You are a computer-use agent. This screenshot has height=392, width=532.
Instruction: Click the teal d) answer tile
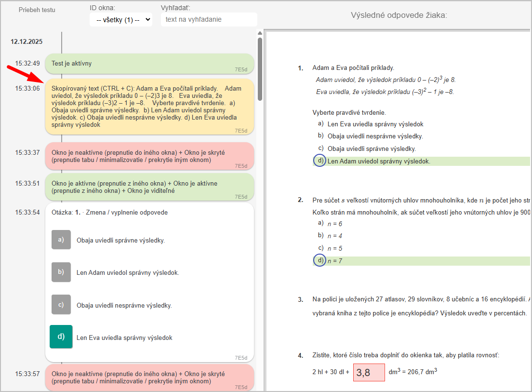[x=61, y=337]
